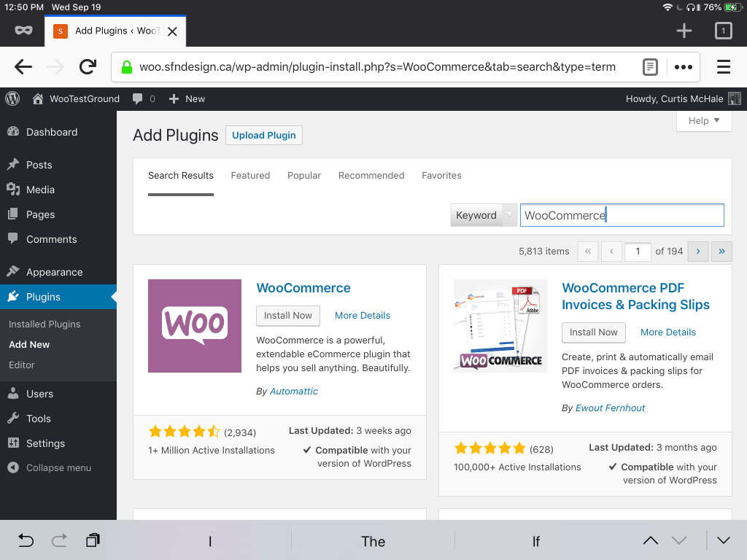Select Plugins in the sidebar

click(x=58, y=297)
